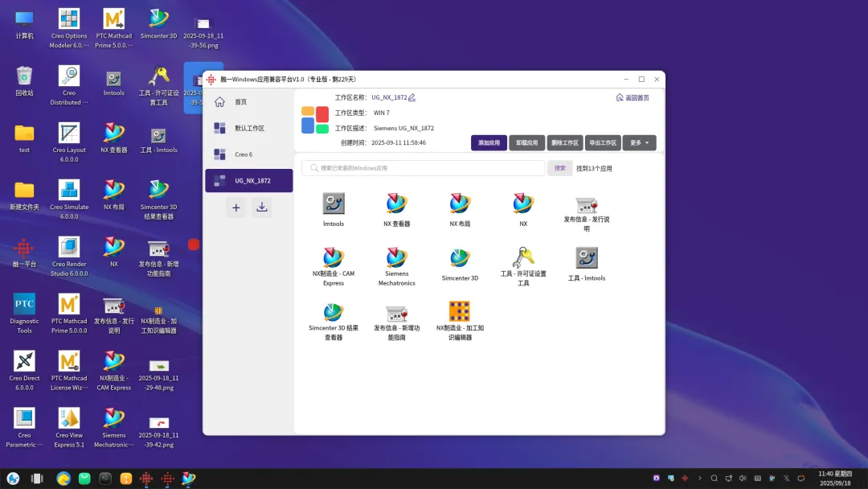Click the workspace type value WIN 7
Viewport: 868px width, 489px height.
pos(382,113)
